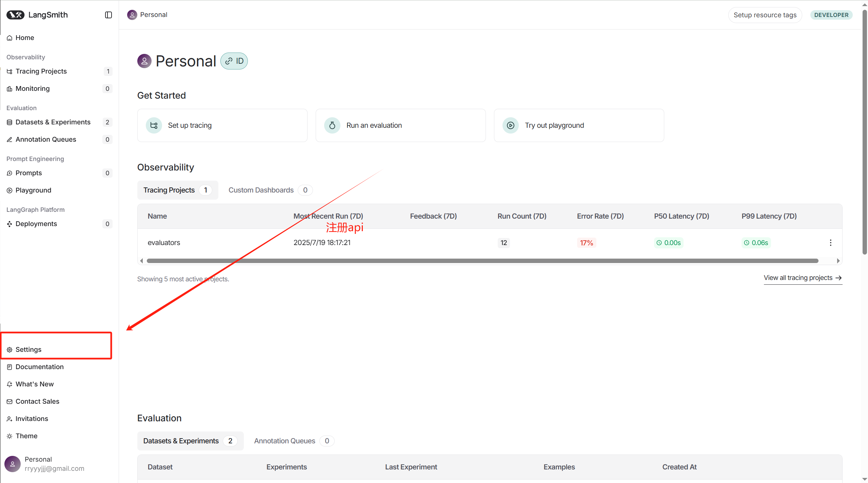Click the LangSmith logo icon
The width and height of the screenshot is (868, 483).
coord(15,15)
